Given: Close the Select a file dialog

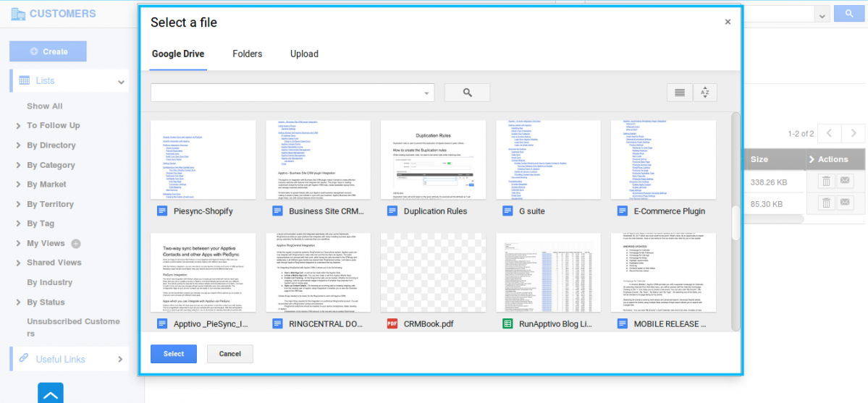Looking at the screenshot, I should (728, 22).
